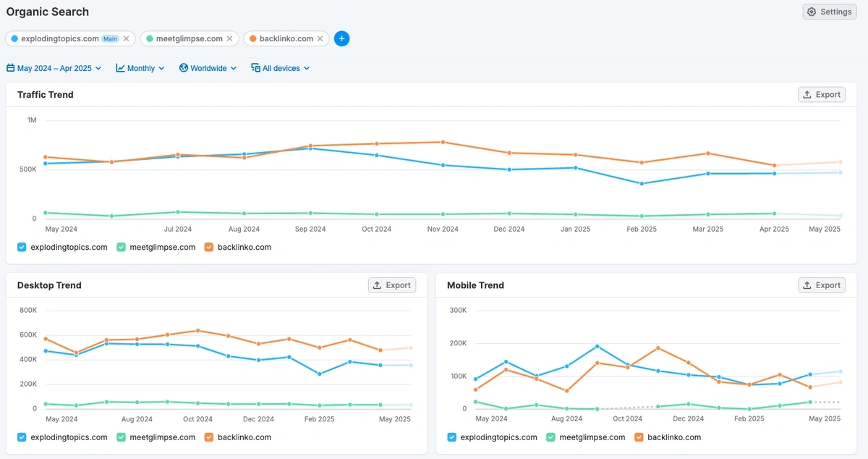The image size is (868, 459).
Task: Click the Nov 2024 data point on the orange line
Action: click(443, 143)
